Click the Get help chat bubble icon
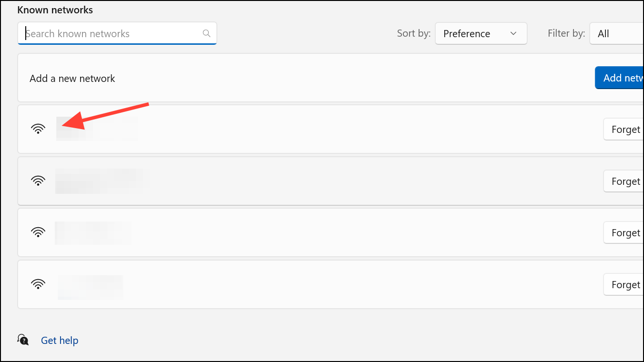This screenshot has width=644, height=362. tap(23, 340)
